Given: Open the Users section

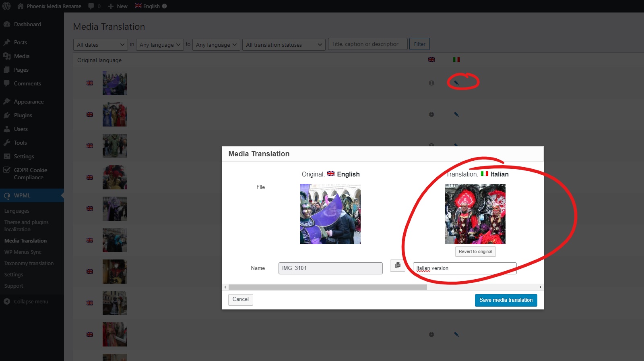Looking at the screenshot, I should (21, 129).
